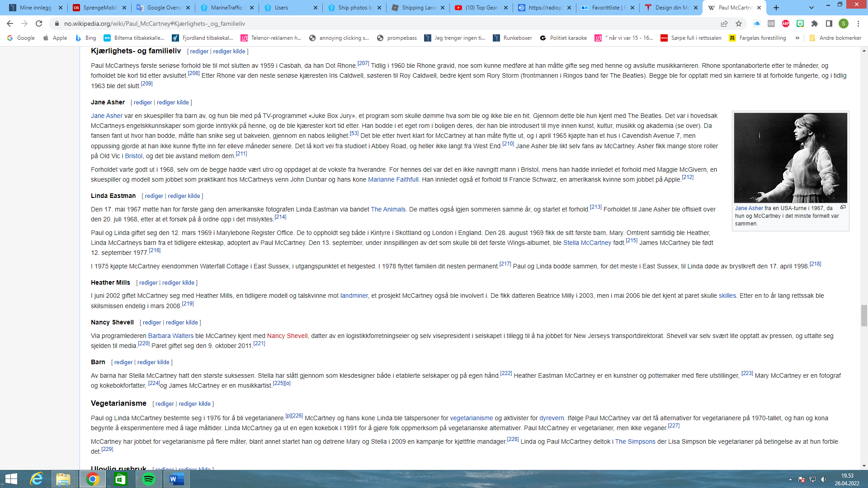Click the skilles link
The image size is (868, 488).
[x=727, y=296]
